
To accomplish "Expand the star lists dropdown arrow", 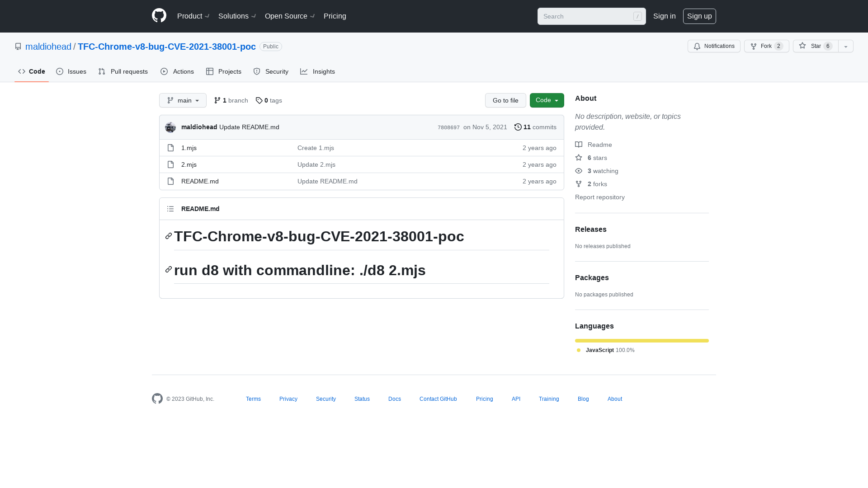I will pyautogui.click(x=846, y=46).
